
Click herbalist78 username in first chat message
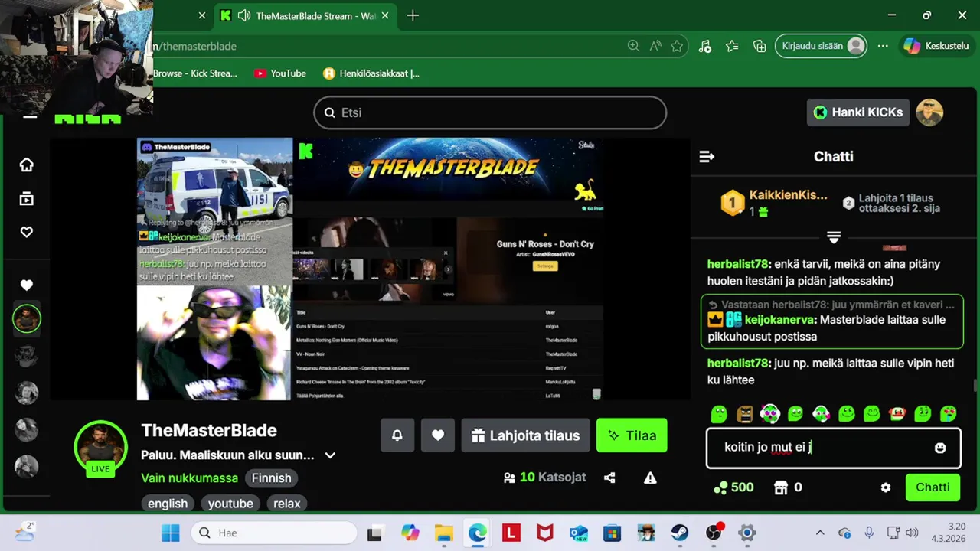point(737,264)
